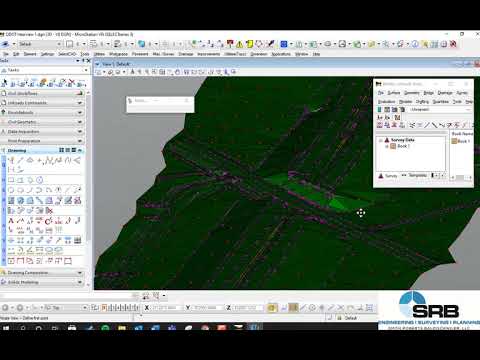This screenshot has height=360, width=480.
Task: Click the Y coordinate input field
Action: pos(207,308)
